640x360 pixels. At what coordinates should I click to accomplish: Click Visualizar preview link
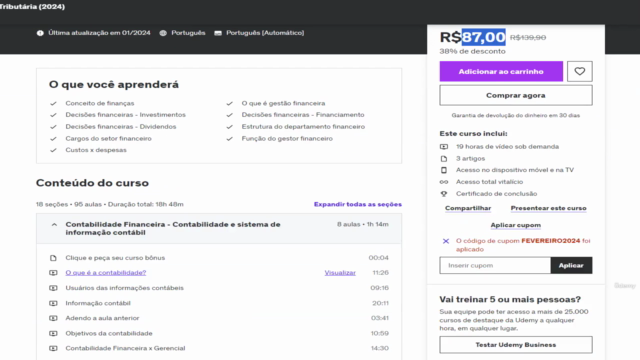click(x=340, y=273)
